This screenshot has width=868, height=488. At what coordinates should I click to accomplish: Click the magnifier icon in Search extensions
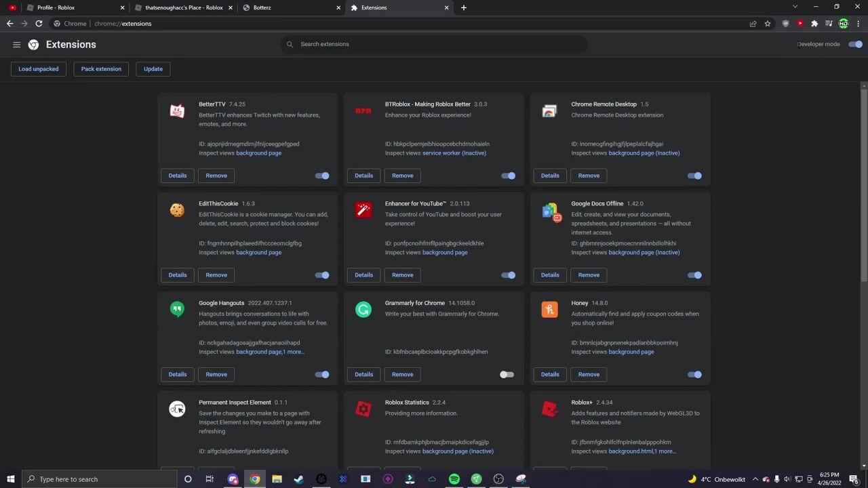point(290,44)
